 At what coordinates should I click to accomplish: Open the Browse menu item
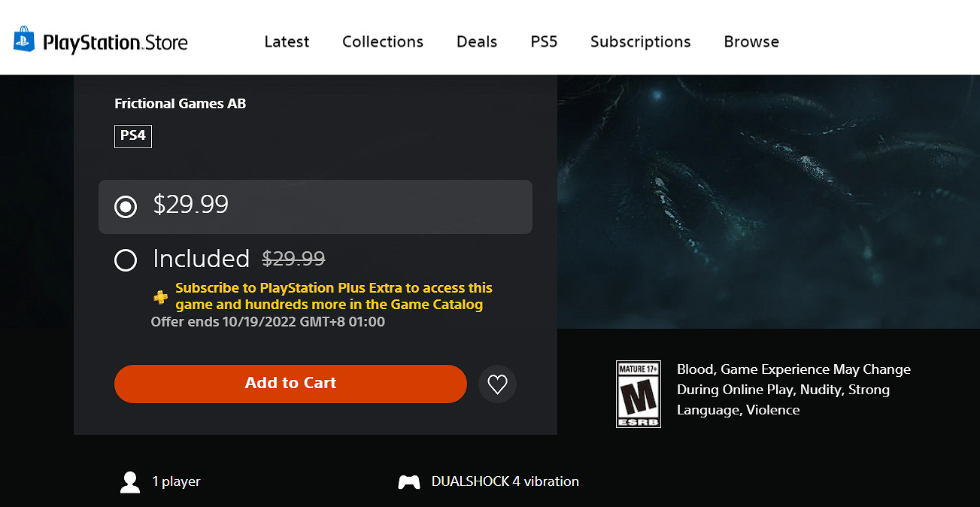(751, 42)
